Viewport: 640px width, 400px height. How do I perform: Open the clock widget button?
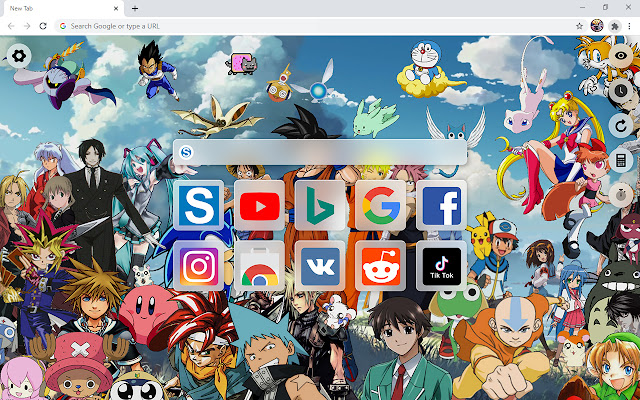[x=620, y=91]
